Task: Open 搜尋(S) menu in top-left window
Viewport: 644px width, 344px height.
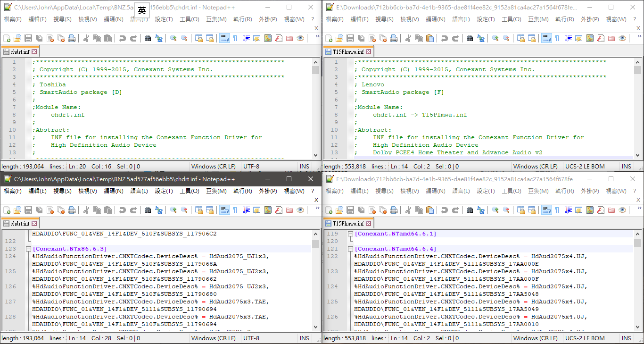Action: tap(62, 19)
